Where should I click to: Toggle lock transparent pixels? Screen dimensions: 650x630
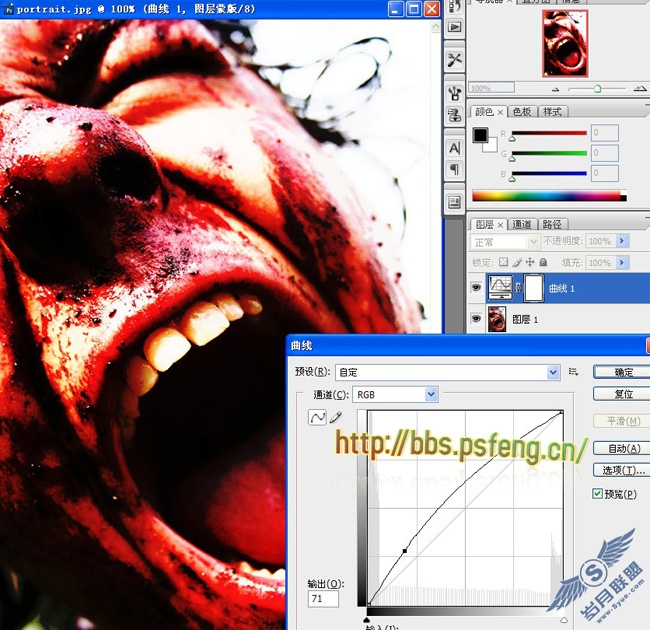503,262
